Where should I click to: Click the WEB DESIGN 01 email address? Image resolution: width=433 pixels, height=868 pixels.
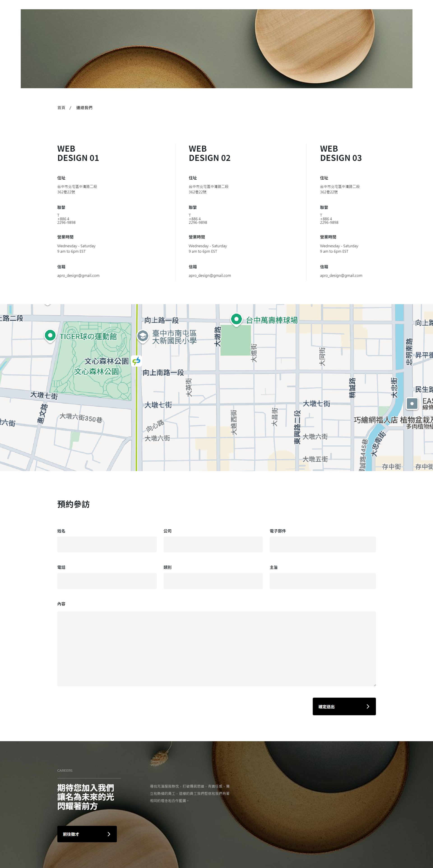(78, 276)
